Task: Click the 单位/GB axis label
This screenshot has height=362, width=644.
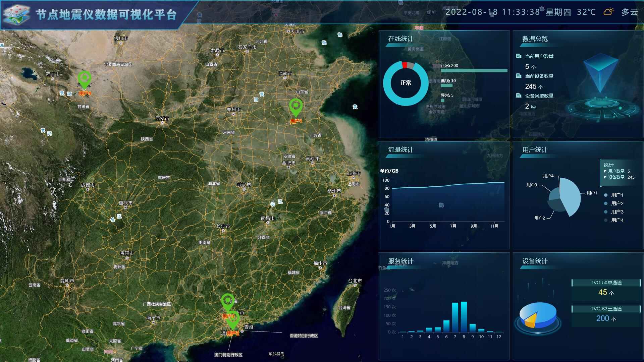Action: [389, 171]
